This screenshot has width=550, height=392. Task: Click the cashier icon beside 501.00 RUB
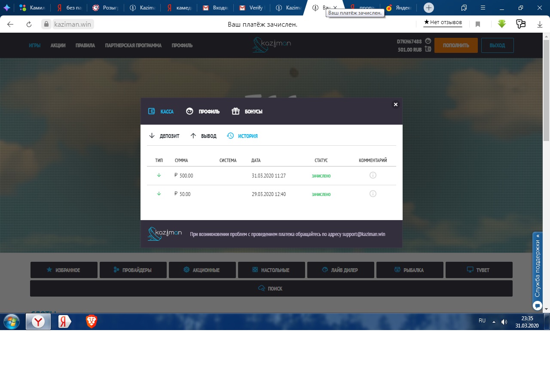(x=428, y=49)
